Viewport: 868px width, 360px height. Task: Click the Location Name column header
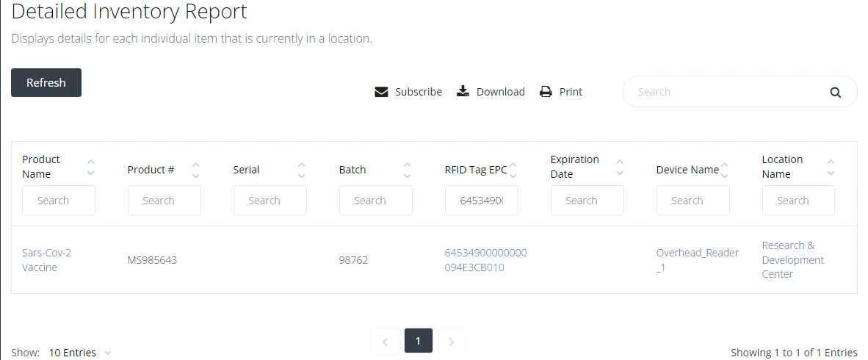[782, 167]
